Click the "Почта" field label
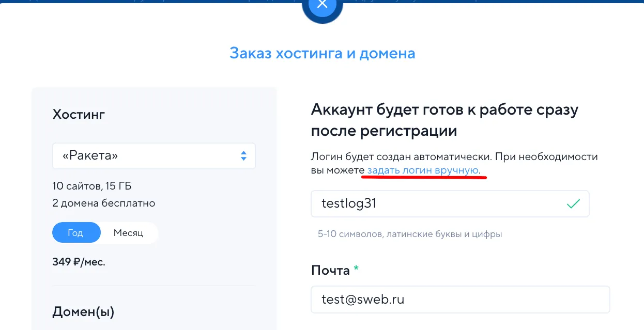644x330 pixels. [330, 270]
